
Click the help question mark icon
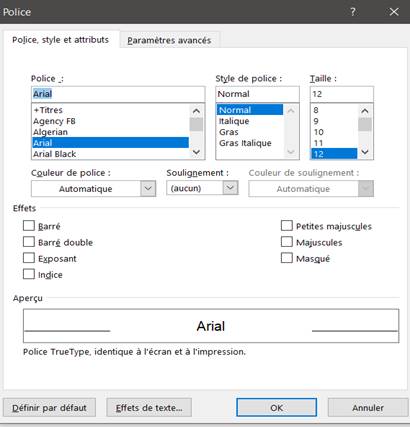pos(352,12)
